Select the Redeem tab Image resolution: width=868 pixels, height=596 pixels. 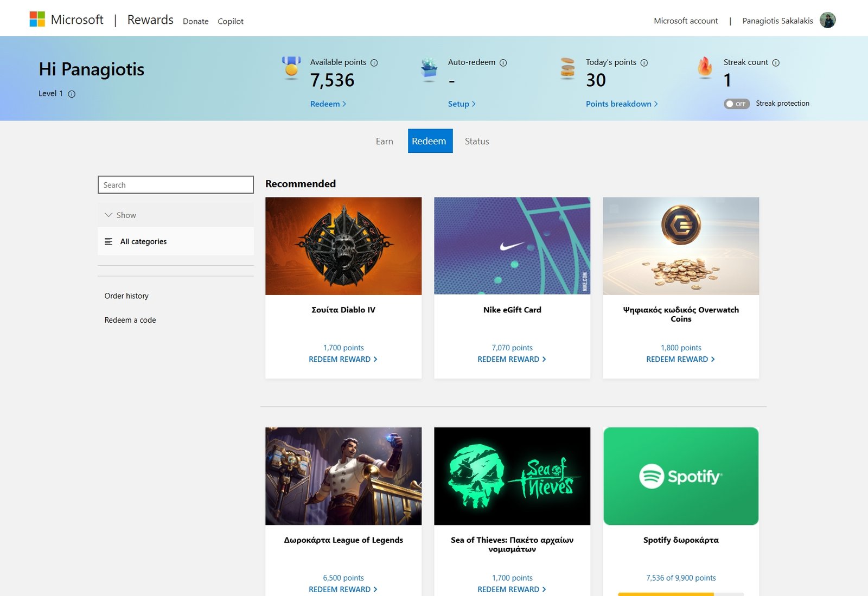pos(430,141)
